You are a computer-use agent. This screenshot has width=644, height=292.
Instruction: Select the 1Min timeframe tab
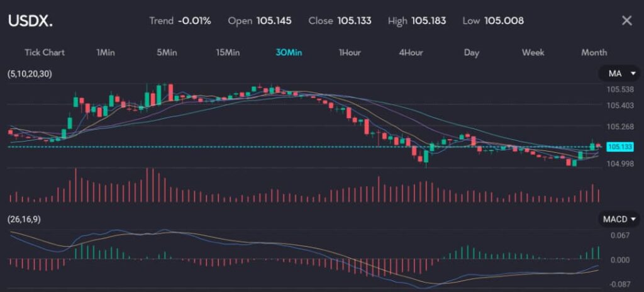[x=106, y=52]
